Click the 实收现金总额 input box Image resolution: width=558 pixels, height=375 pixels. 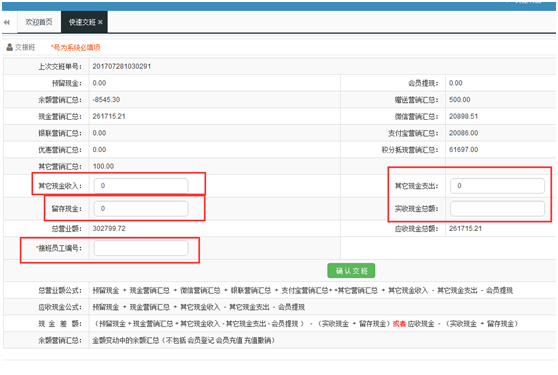tap(497, 208)
